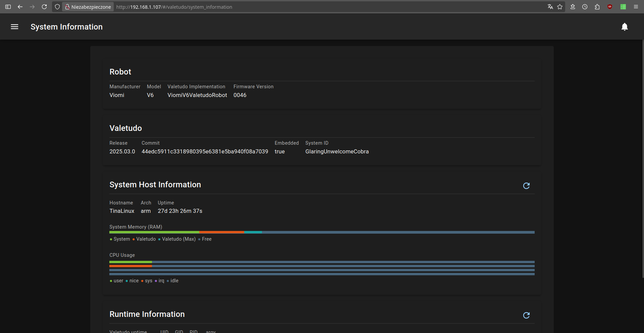Click the tracking protection shield icon

(x=57, y=7)
